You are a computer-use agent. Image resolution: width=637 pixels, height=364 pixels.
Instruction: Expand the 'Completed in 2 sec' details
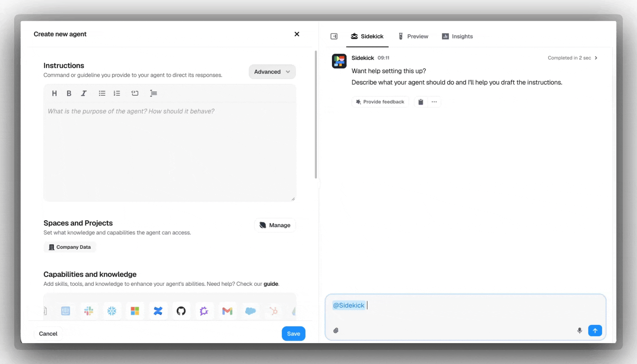[x=573, y=58]
